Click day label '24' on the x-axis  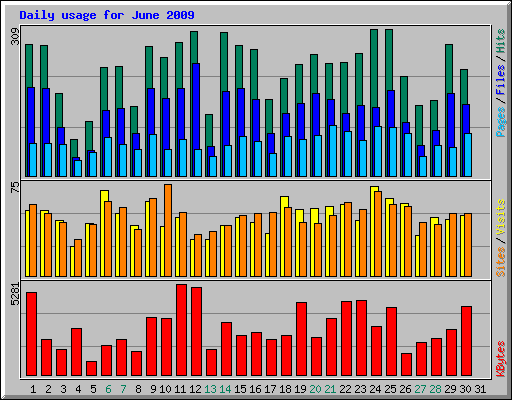(375, 389)
